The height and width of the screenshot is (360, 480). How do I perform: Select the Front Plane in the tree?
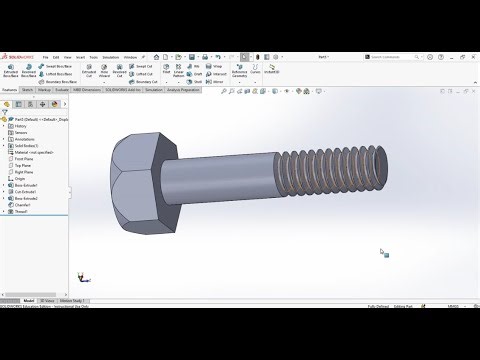20,159
